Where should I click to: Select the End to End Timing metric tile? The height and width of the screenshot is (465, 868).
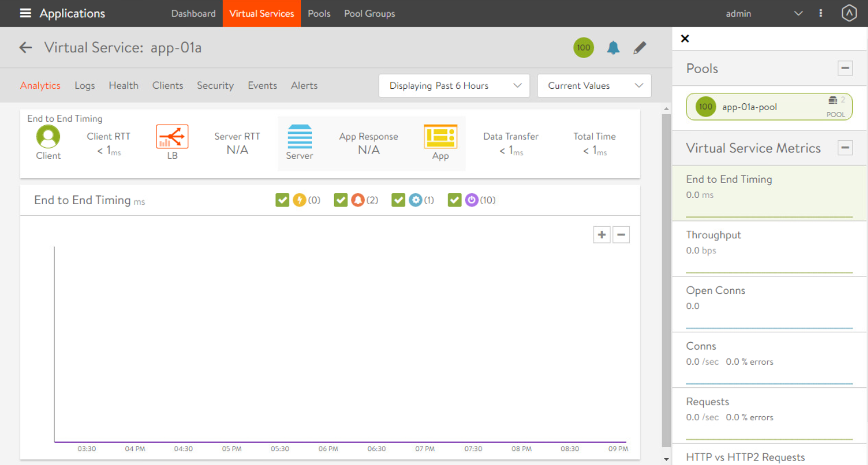[x=770, y=193]
